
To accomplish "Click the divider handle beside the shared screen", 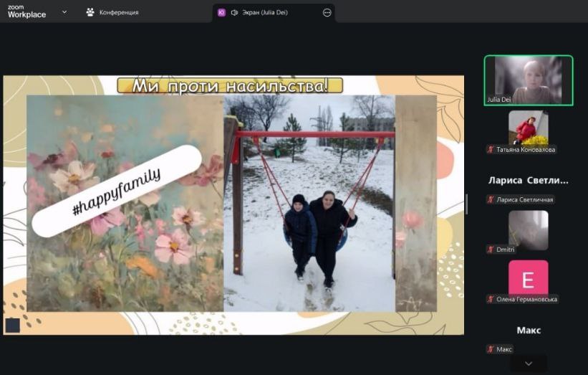I will pyautogui.click(x=467, y=204).
